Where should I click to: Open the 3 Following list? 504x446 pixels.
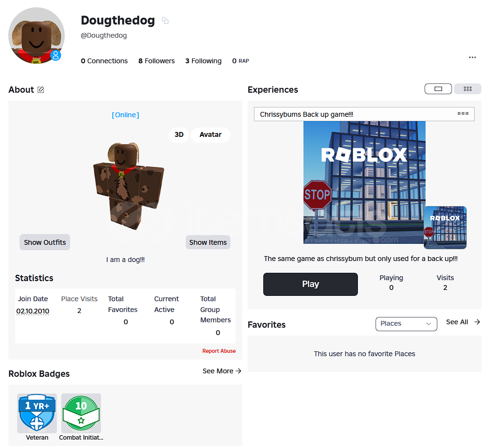[203, 61]
